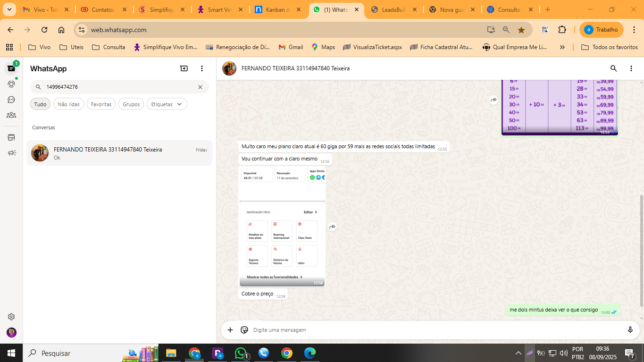Expand the tab search dropdown arrow

9,9
